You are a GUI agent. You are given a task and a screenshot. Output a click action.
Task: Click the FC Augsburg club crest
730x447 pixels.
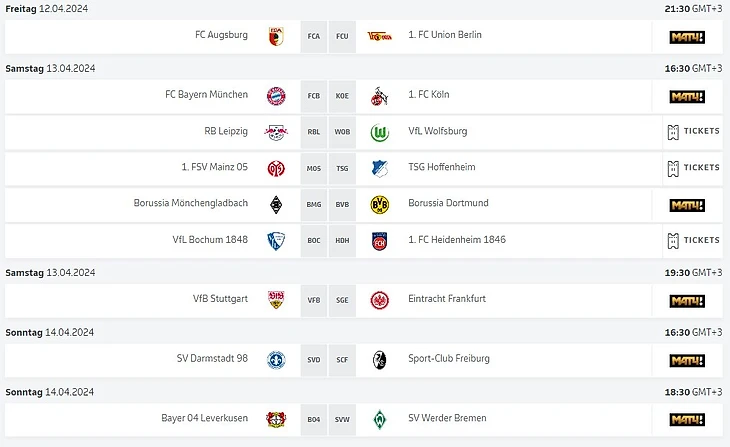point(276,36)
